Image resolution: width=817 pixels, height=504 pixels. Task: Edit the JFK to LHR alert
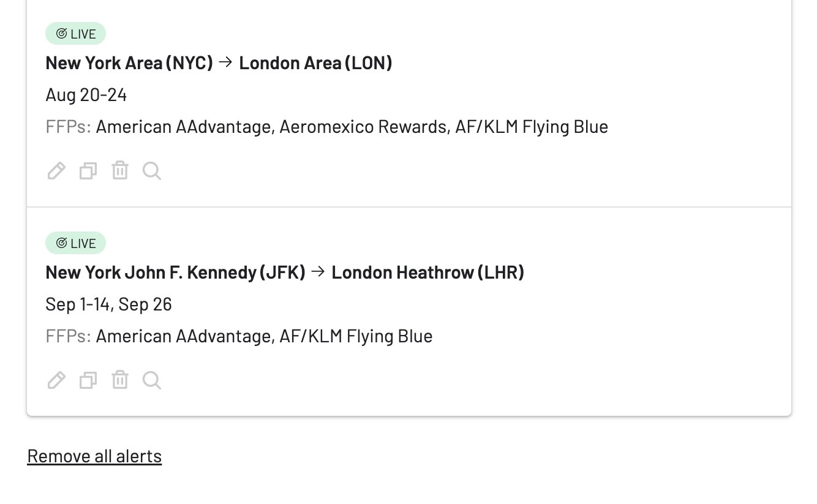[56, 380]
